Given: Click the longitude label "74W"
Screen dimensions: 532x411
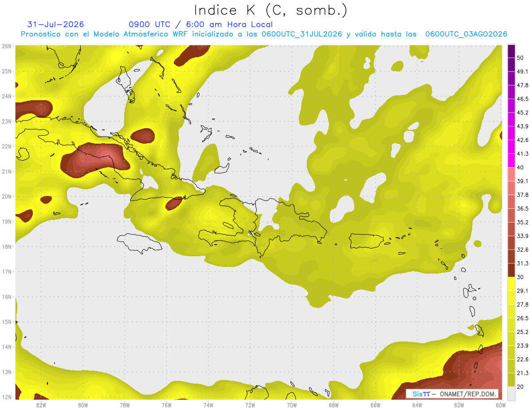Looking at the screenshot, I should (x=208, y=405).
